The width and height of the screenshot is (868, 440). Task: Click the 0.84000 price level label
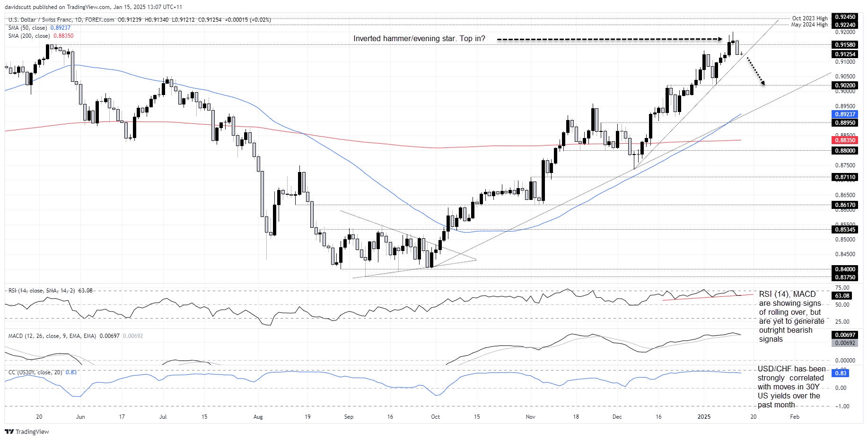[x=845, y=269]
